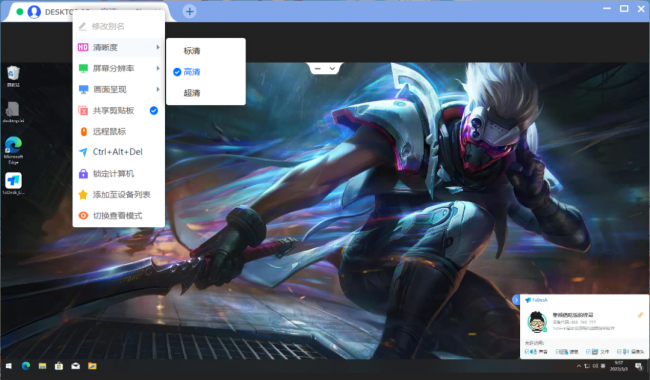The image size is (650, 380).
Task: Expand the floating toolbar with down chevron
Action: pyautogui.click(x=332, y=68)
